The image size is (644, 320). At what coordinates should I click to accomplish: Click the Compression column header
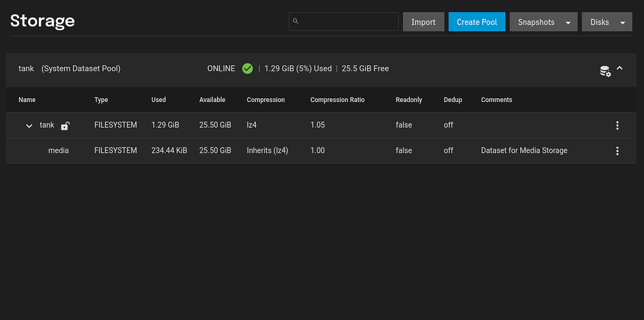(266, 100)
